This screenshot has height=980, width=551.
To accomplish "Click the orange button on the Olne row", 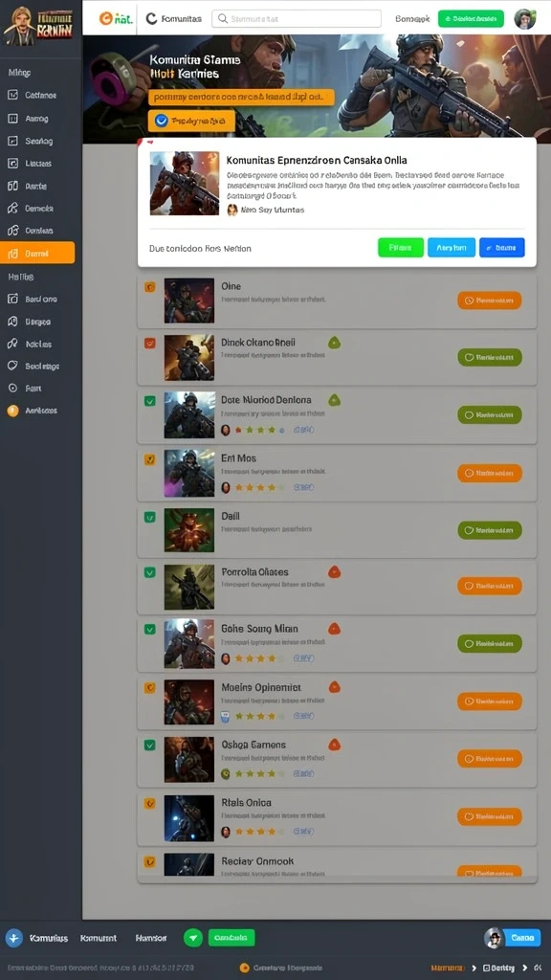I will click(489, 300).
